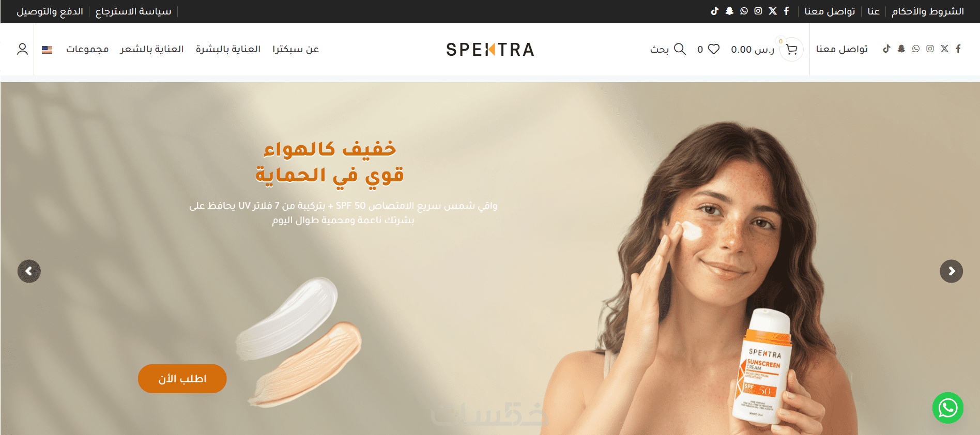Go to next slide with the right arrow
980x435 pixels.
tap(951, 271)
